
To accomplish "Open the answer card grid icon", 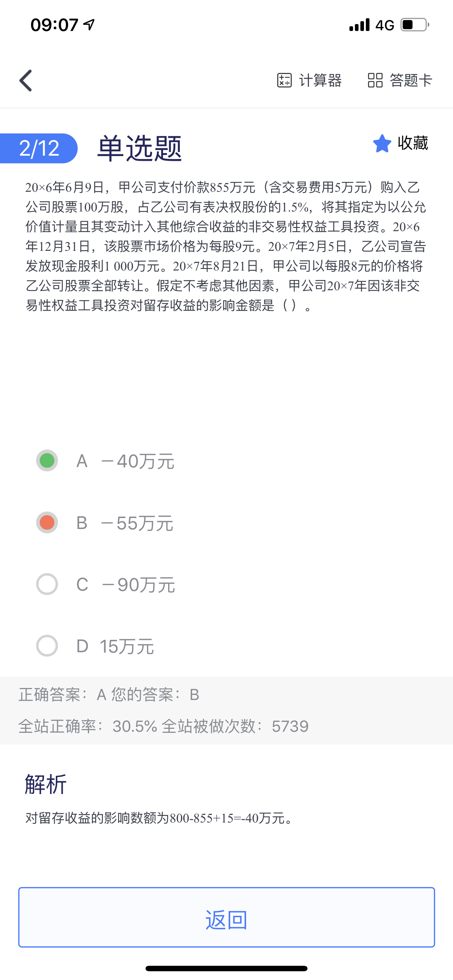I will pos(375,80).
